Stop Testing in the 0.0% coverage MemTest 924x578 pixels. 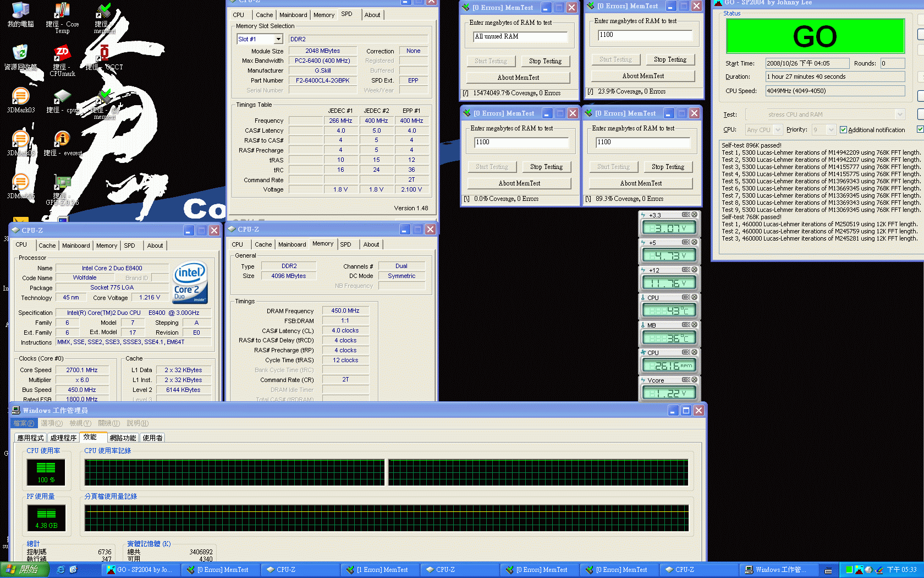546,167
